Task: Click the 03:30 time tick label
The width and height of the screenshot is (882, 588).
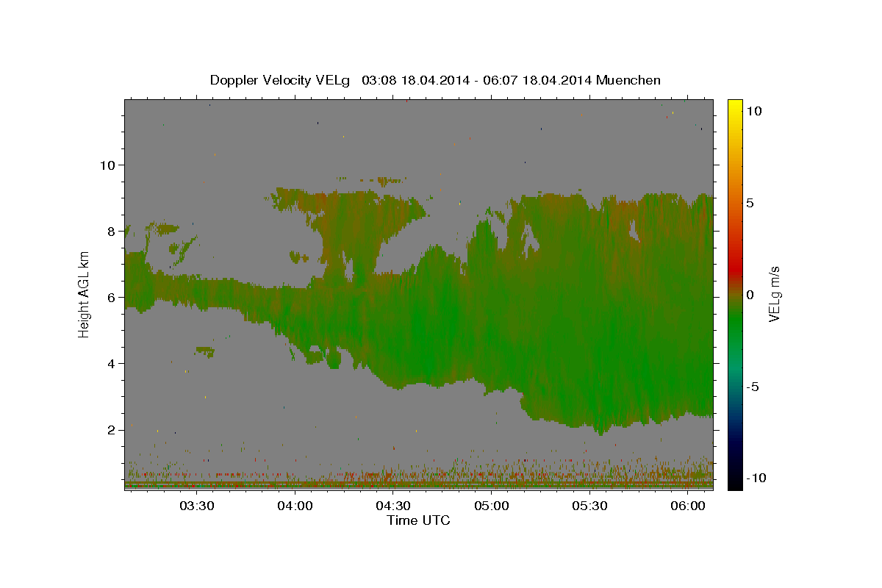Action: tap(197, 506)
